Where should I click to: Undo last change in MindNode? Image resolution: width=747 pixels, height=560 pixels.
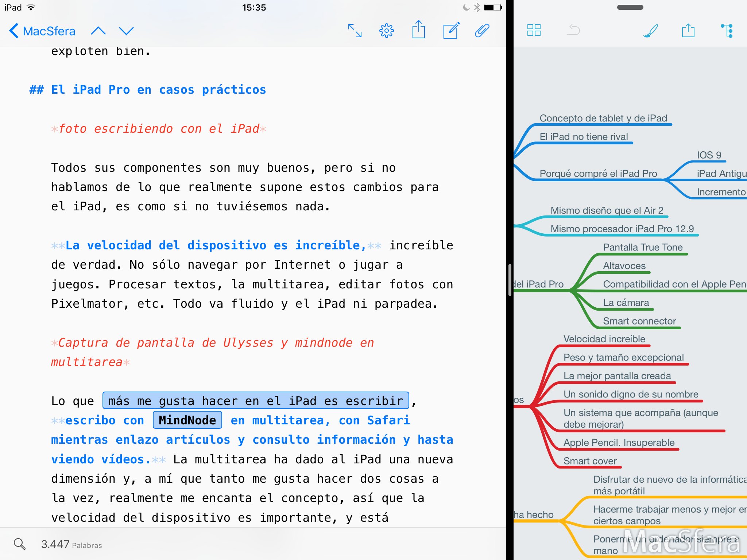point(573,30)
